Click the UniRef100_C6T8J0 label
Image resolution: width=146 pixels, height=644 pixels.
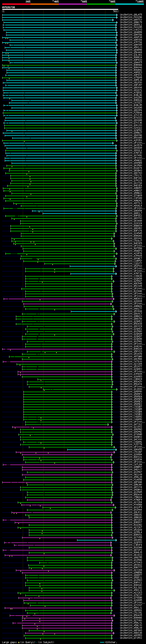click(x=131, y=361)
